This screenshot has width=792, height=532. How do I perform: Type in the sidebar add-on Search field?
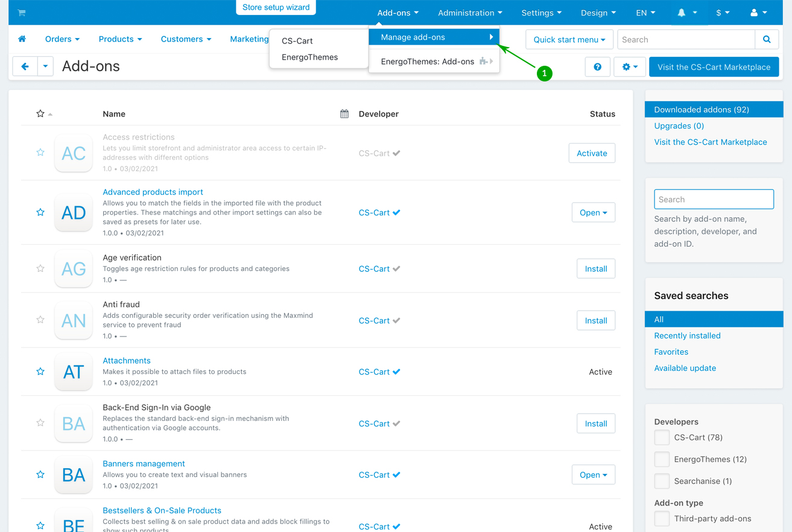[x=714, y=200]
